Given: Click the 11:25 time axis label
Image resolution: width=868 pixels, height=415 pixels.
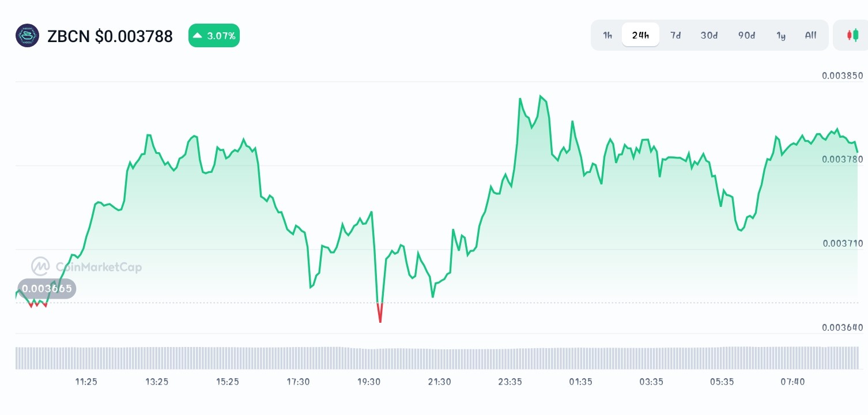Looking at the screenshot, I should 86,382.
